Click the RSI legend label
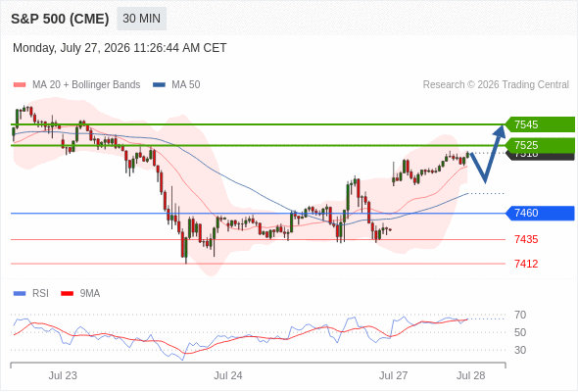Screen dimensions: 578x392 (x=40, y=294)
